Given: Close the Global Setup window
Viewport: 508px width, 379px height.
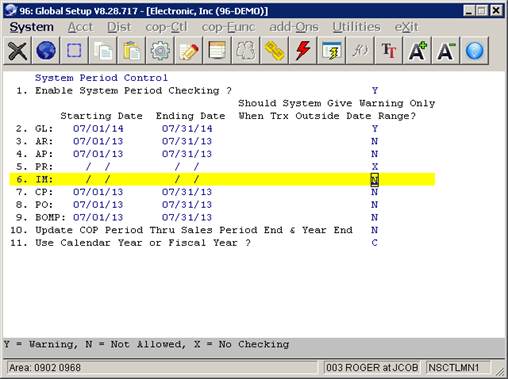Looking at the screenshot, I should tap(496, 11).
